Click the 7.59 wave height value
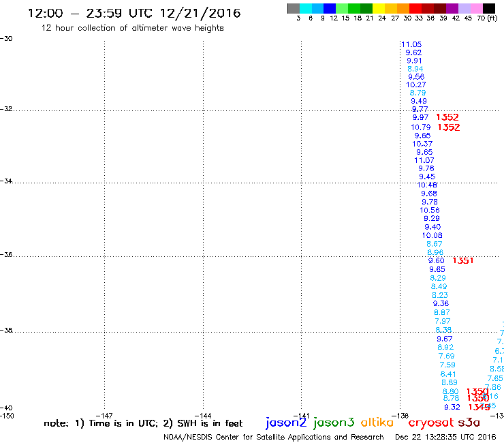 (447, 365)
